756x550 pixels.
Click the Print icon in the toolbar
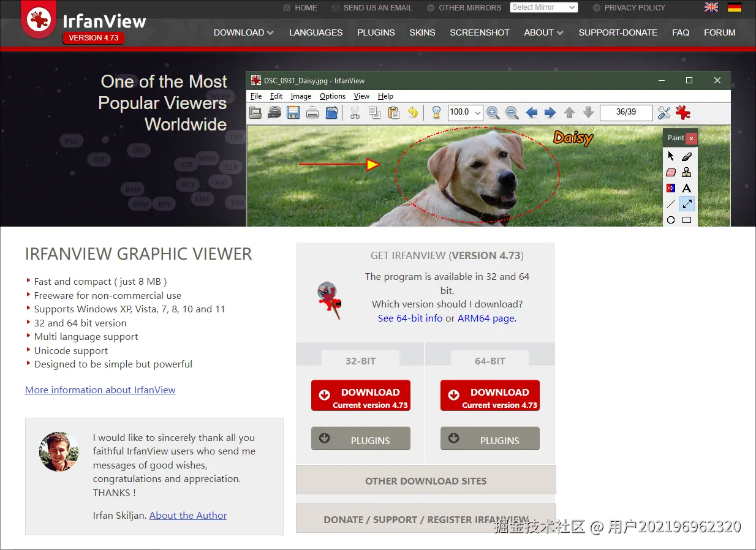pos(312,113)
